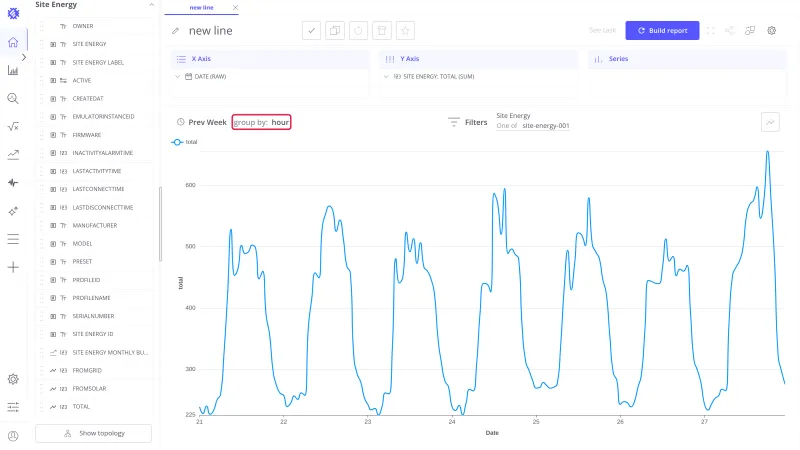Open the X Axis section header
The image size is (800, 450).
tap(269, 59)
